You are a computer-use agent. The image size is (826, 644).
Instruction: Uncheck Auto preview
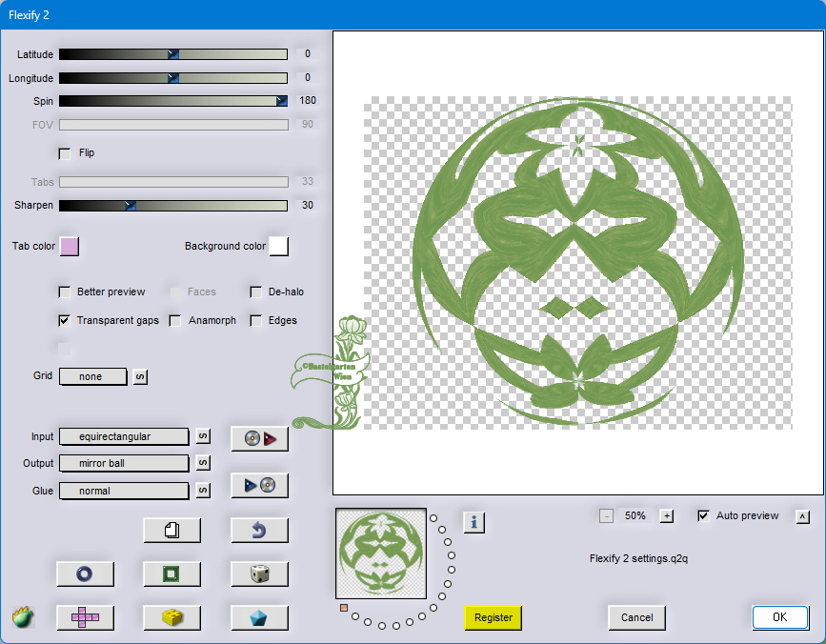pos(703,516)
